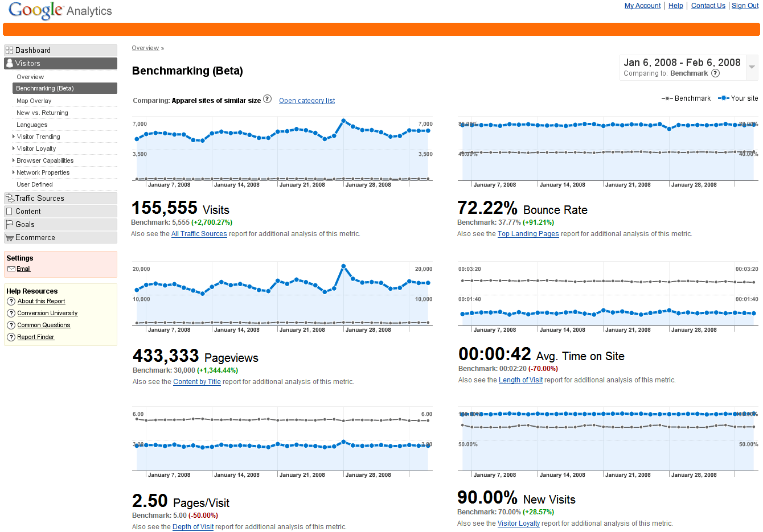Click the peak data point on the Pageviews chart

[343, 266]
